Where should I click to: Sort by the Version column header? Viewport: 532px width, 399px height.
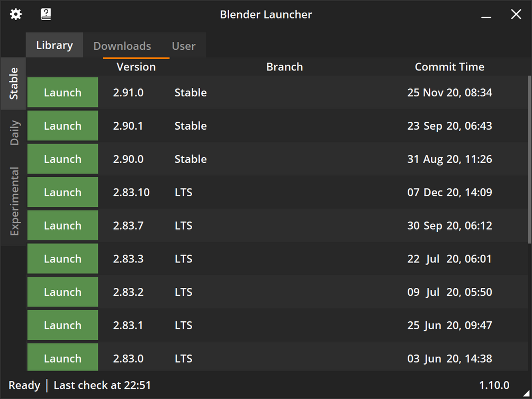tap(136, 67)
